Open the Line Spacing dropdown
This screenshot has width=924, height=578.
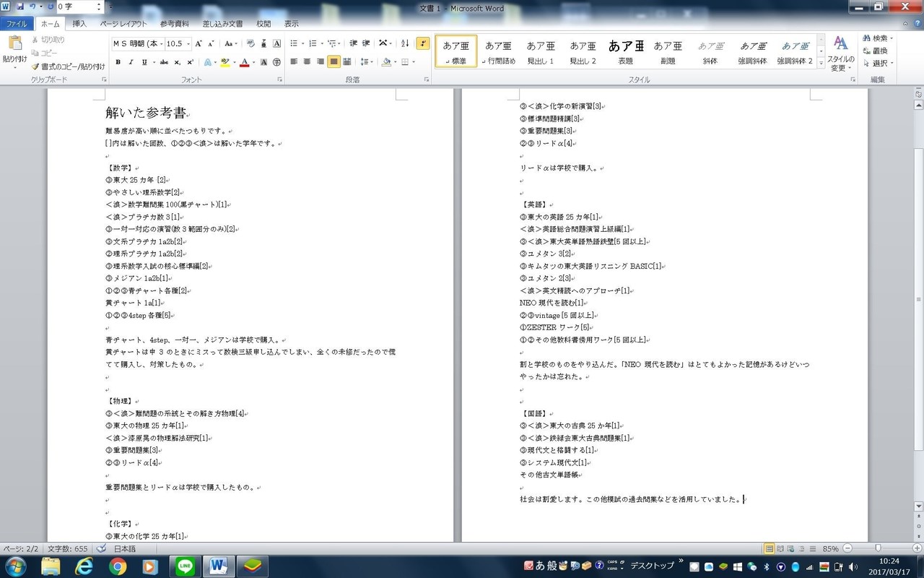[366, 62]
